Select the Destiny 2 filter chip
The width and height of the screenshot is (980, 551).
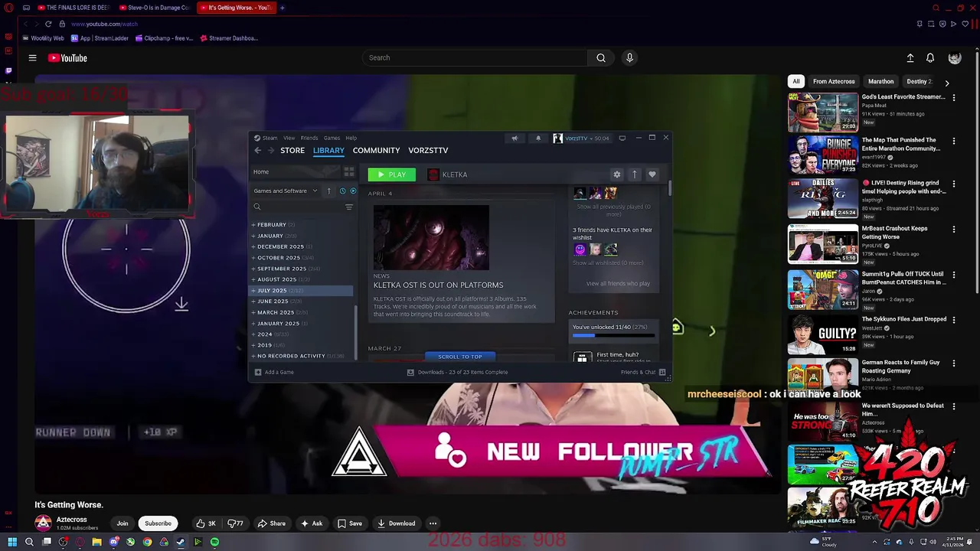pos(919,81)
